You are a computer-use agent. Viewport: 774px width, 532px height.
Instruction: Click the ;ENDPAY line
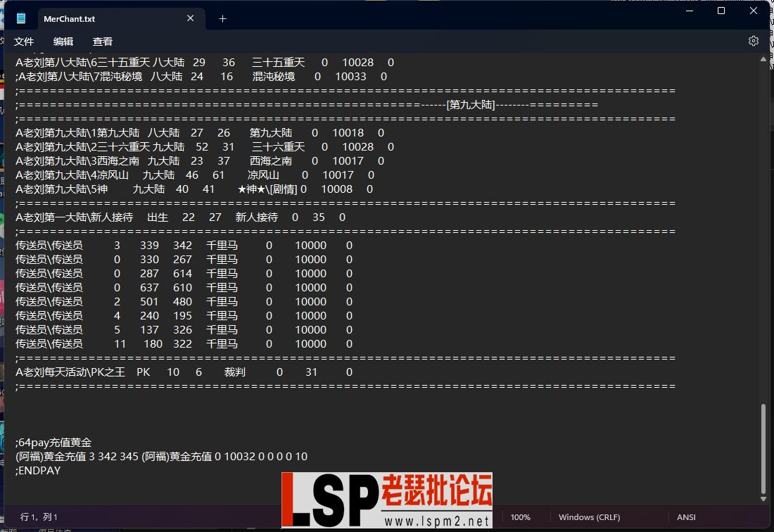38,471
